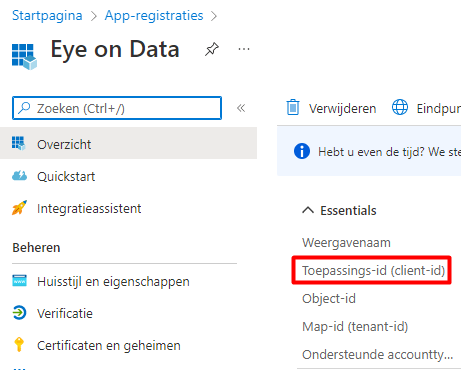461x370 pixels.
Task: Click the Eindpunten globe icon
Action: [x=400, y=107]
